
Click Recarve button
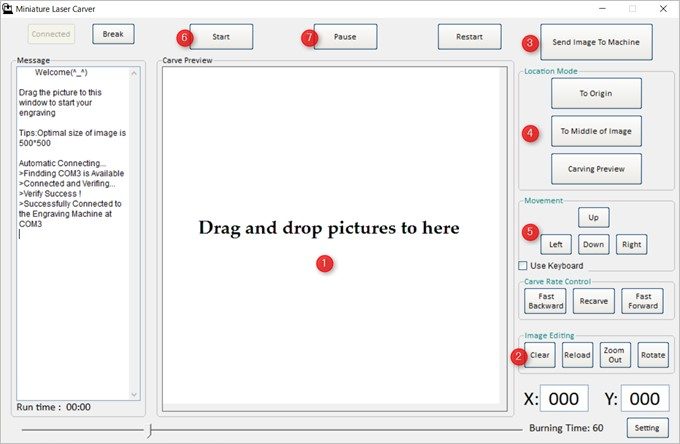(x=593, y=301)
